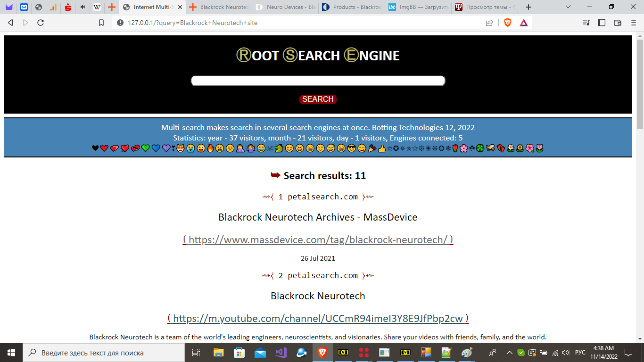Open the Paint palette icon in taskbar
Screen dimensions: 644x362
467,353
